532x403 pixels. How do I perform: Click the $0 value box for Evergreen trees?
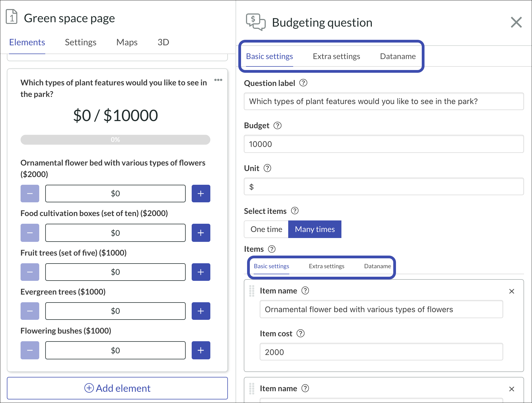click(x=115, y=311)
